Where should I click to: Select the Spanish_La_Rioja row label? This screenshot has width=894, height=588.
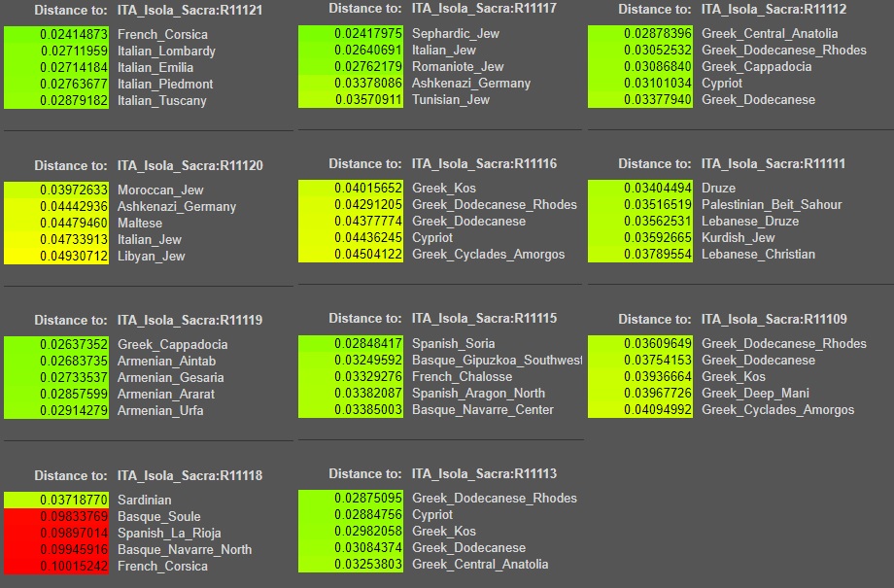tap(169, 533)
